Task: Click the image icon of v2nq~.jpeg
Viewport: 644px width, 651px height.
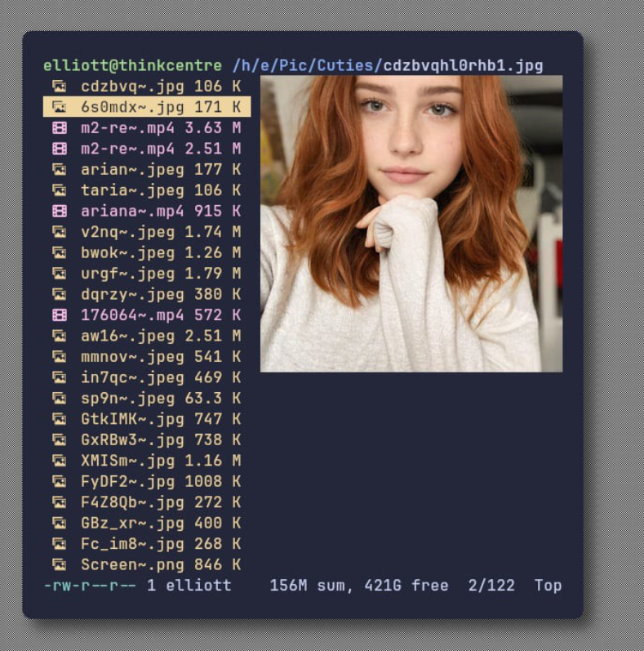Action: tap(60, 232)
